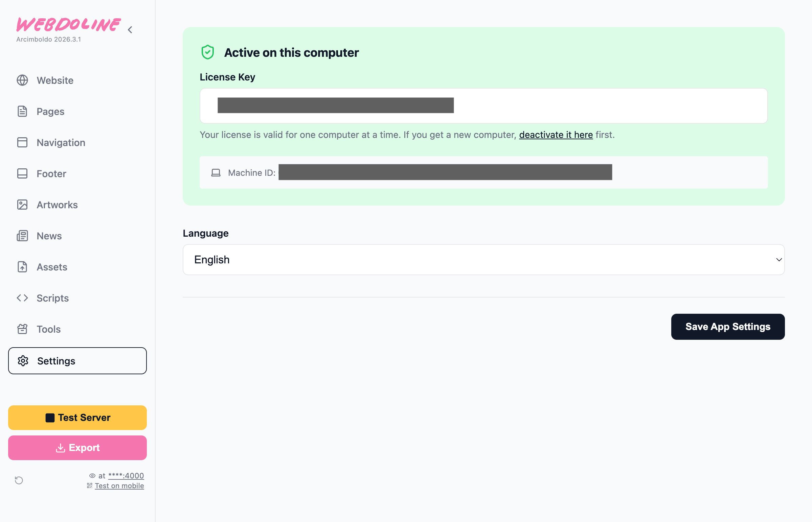Click the pink Export button
Screen dimensions: 812x522
coord(77,448)
